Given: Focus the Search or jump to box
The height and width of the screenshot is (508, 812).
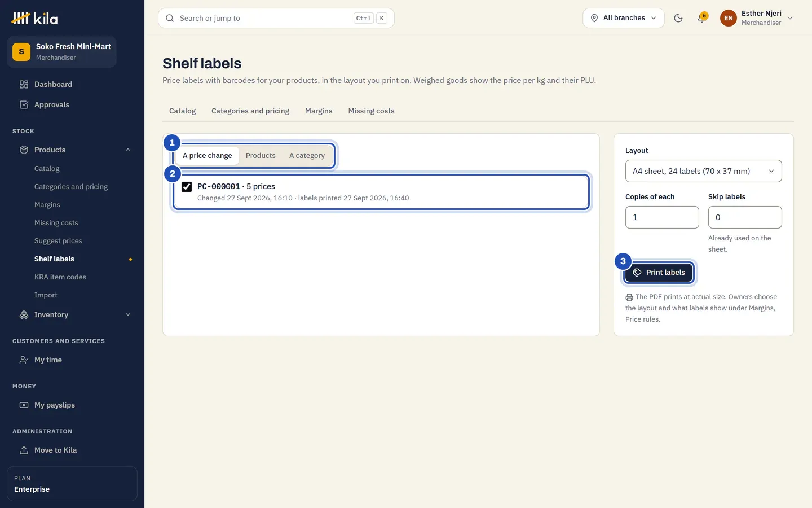Looking at the screenshot, I should [276, 18].
